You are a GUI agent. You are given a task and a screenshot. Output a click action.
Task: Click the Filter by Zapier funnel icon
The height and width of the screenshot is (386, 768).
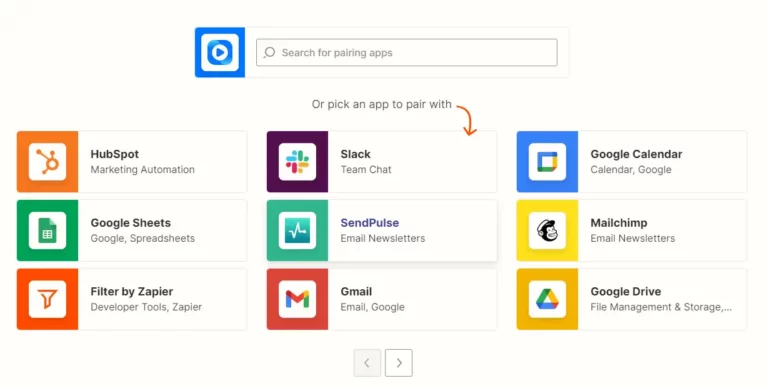click(48, 299)
